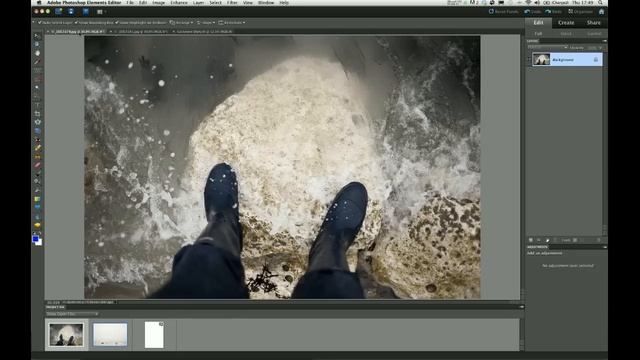Select the Move tool
The width and height of the screenshot is (640, 360).
click(37, 36)
